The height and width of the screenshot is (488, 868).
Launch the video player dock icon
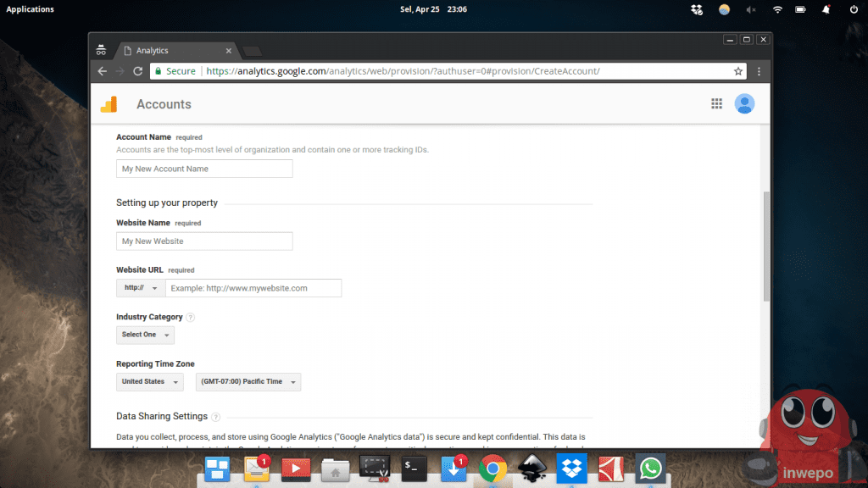tap(296, 469)
